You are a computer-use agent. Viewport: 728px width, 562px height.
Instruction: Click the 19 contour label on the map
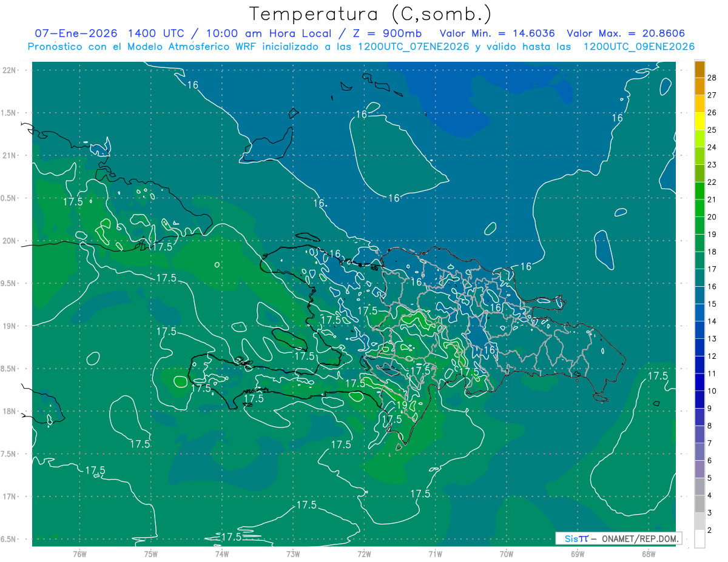click(401, 405)
